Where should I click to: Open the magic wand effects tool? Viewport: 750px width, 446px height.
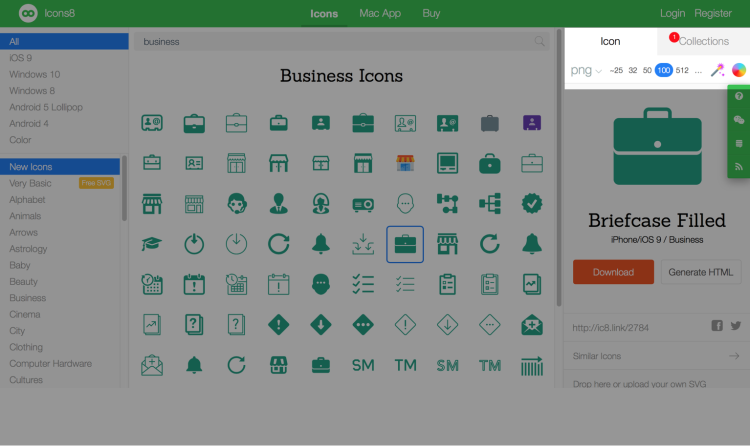coord(717,70)
